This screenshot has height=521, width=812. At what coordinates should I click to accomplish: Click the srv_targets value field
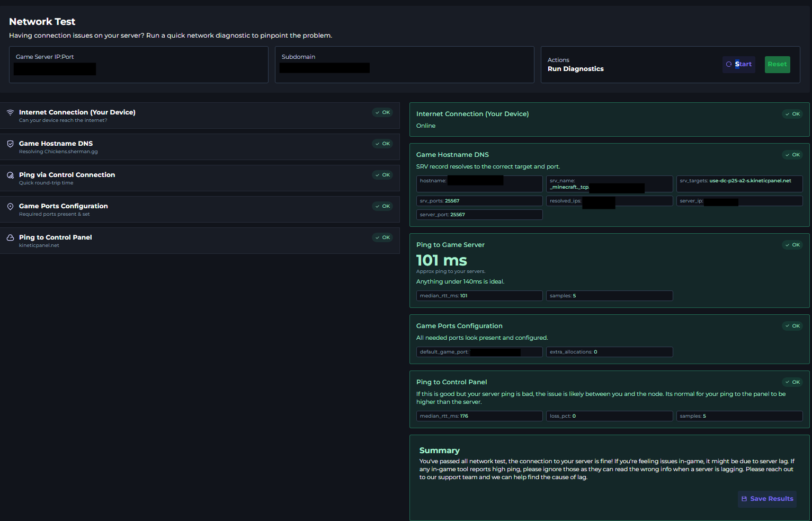click(739, 183)
